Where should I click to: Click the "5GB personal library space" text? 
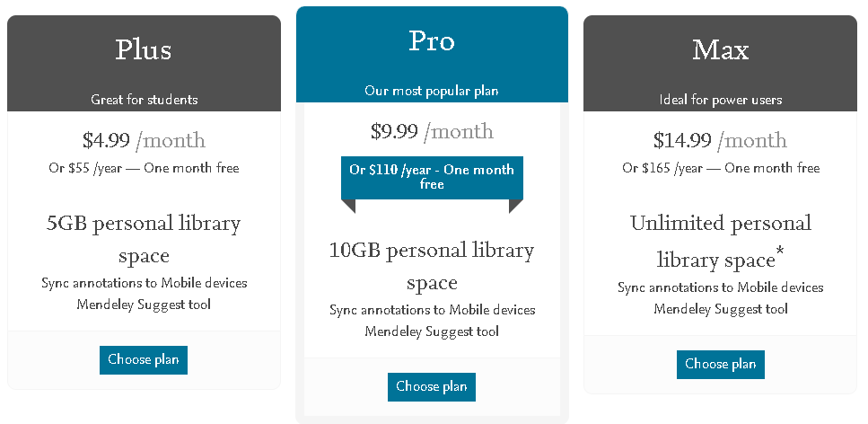click(144, 239)
